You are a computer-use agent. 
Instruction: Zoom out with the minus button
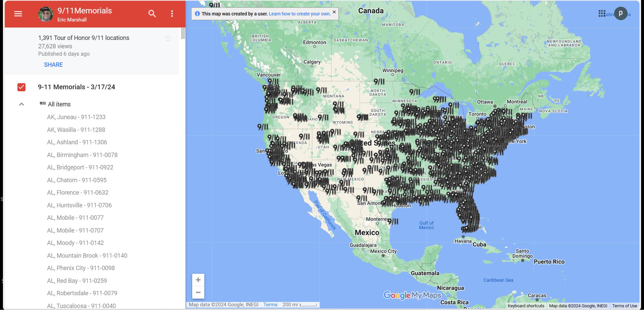198,293
